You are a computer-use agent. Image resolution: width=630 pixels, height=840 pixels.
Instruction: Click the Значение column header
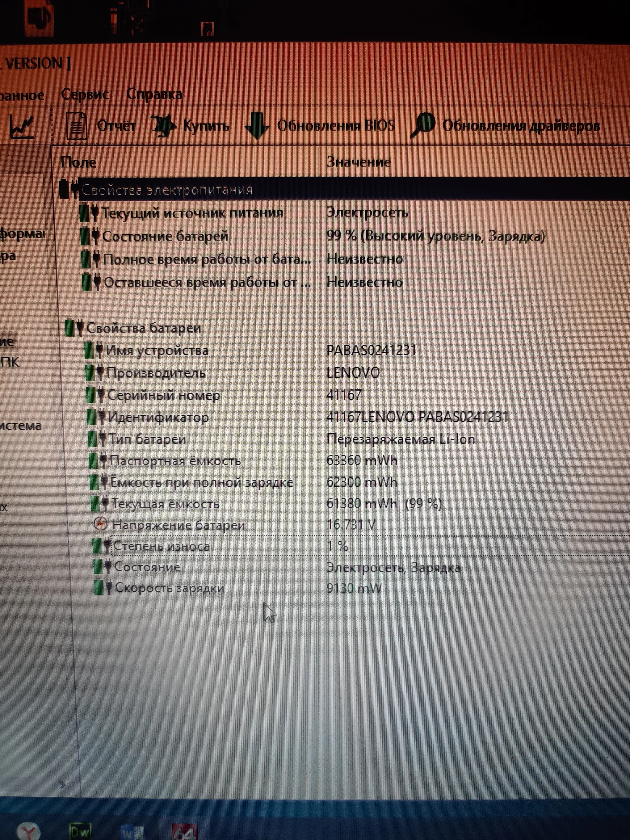358,162
